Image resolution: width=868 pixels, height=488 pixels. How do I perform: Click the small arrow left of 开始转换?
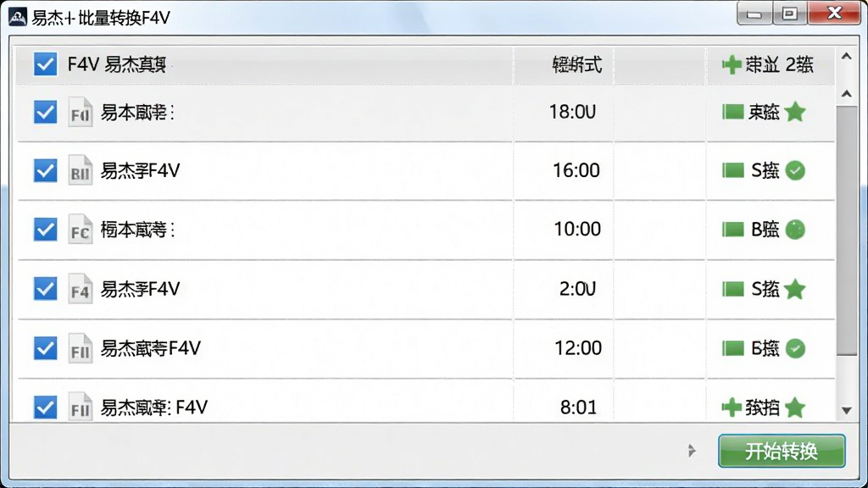692,451
